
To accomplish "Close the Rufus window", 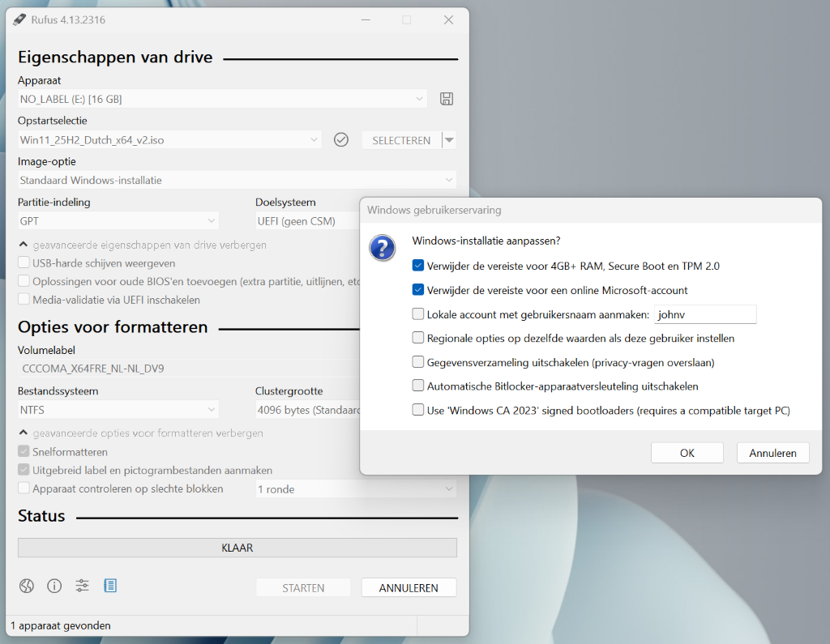I will pos(448,19).
